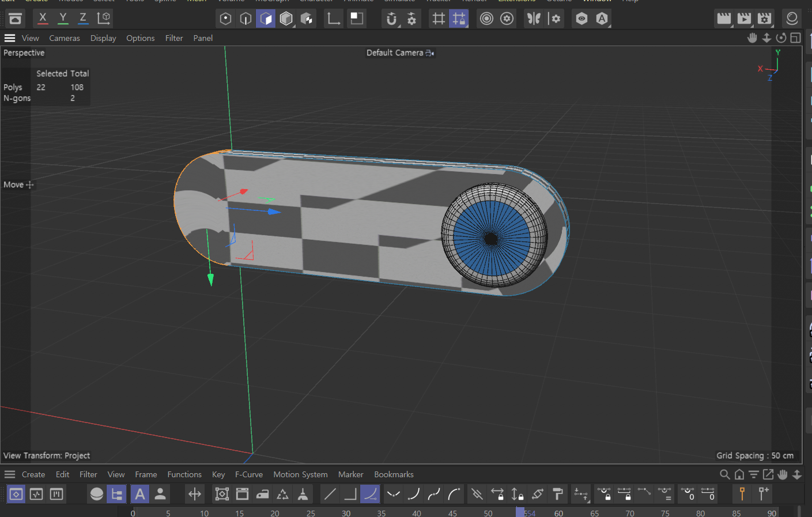
Task: Toggle viewport maximize layout icon
Action: (795, 38)
